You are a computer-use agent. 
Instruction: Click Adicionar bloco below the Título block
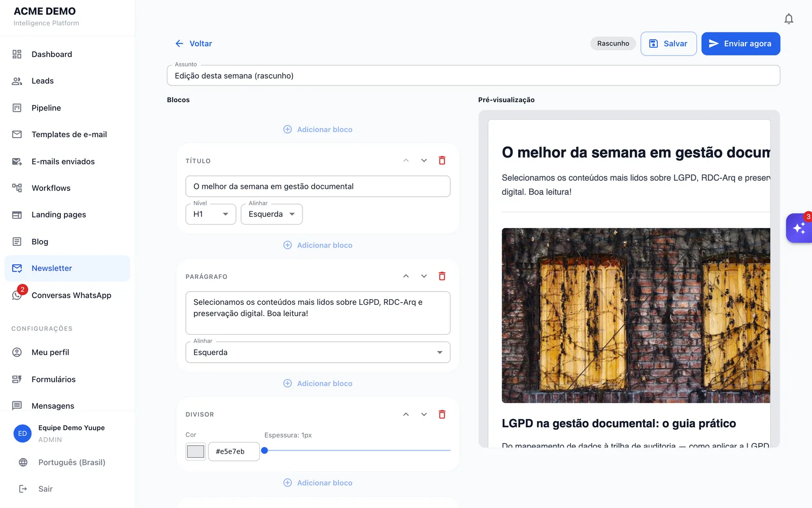point(318,245)
